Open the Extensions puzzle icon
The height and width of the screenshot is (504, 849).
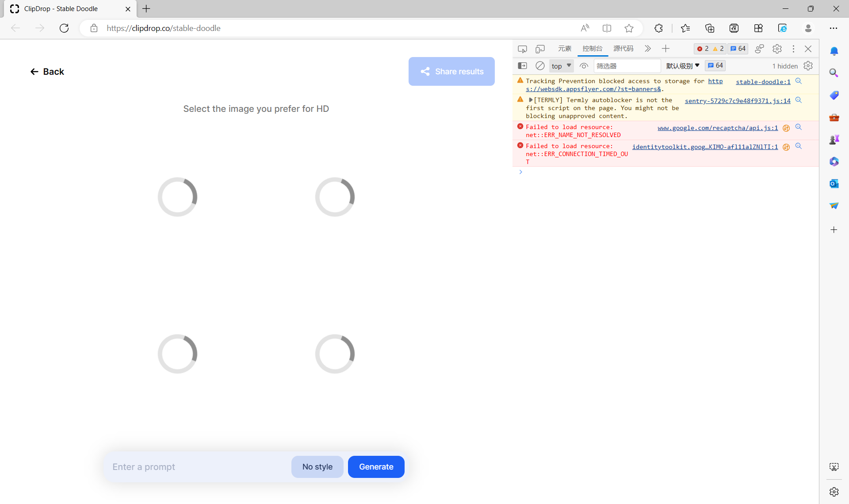click(x=658, y=28)
